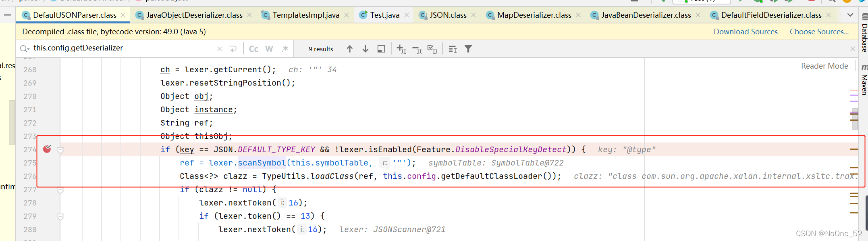
Task: Open the search history dropdown magnifier
Action: coord(25,49)
